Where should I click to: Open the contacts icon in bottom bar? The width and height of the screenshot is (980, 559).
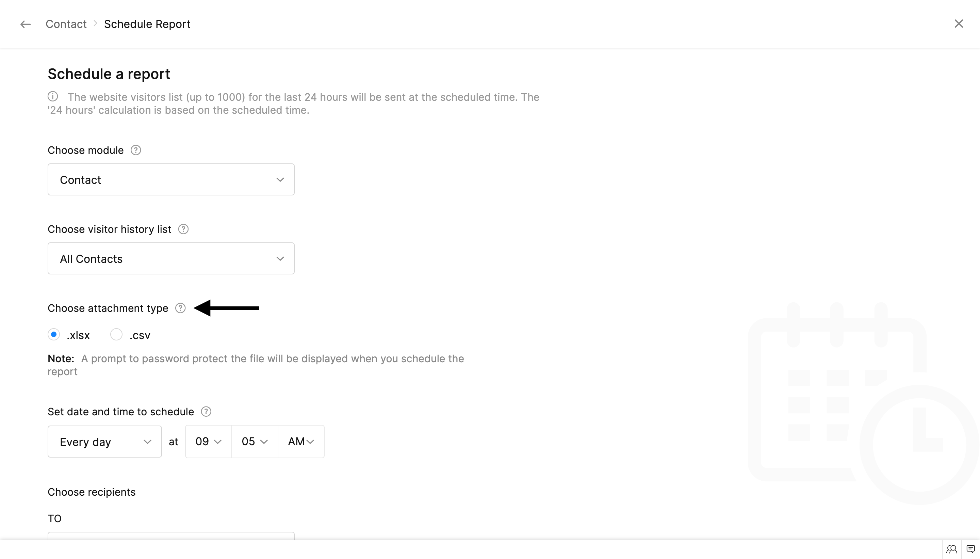point(951,549)
